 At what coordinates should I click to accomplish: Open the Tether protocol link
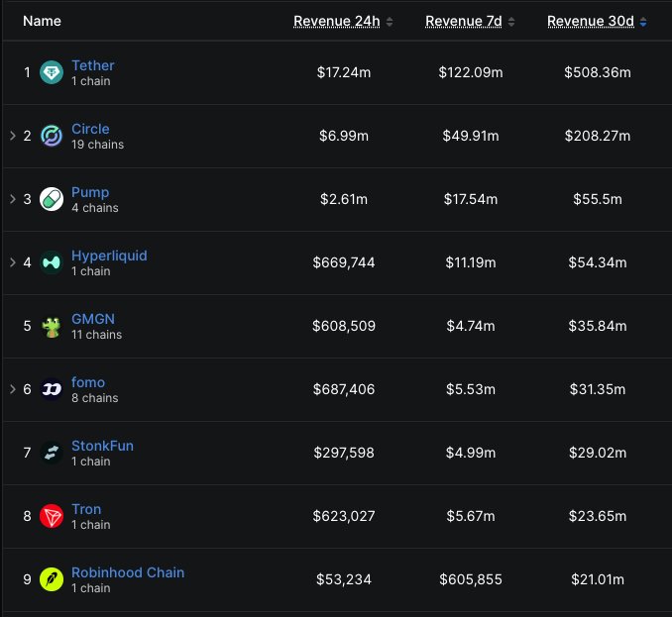pyautogui.click(x=92, y=65)
